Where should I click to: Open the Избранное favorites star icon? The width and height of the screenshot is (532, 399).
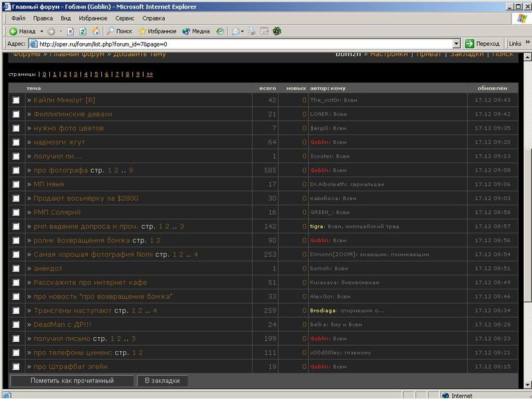tap(157, 31)
